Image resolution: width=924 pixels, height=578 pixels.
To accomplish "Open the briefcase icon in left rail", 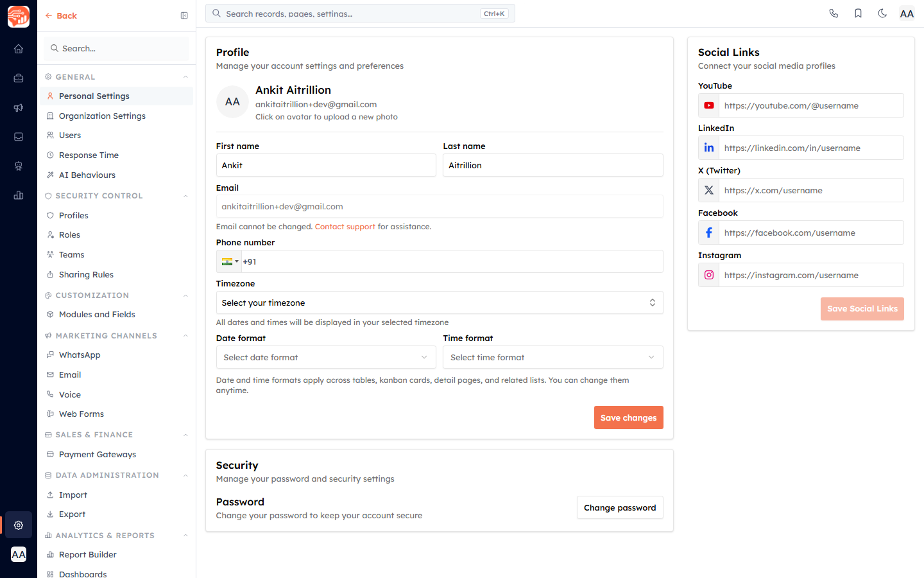I will 19,78.
